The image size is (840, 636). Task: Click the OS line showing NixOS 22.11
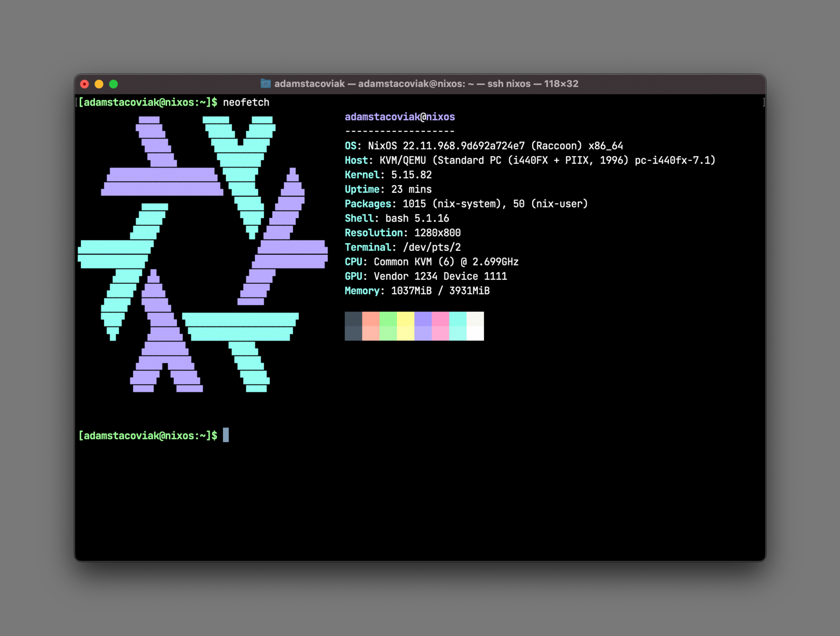coord(484,146)
